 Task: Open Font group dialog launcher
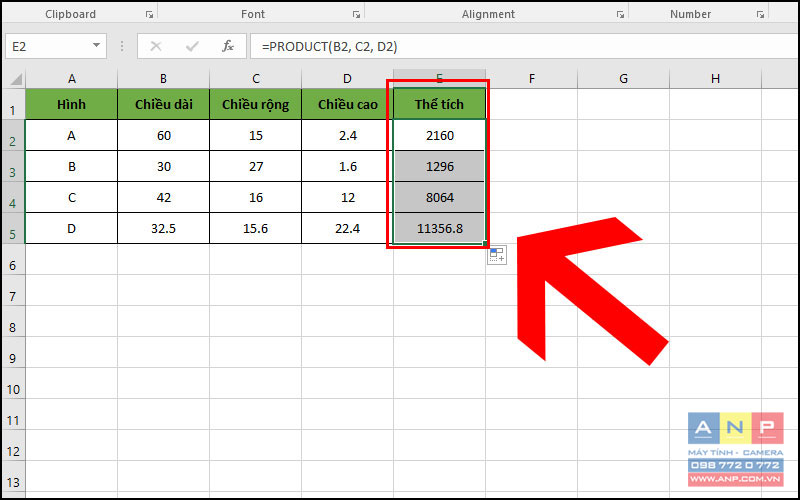tap(356, 15)
